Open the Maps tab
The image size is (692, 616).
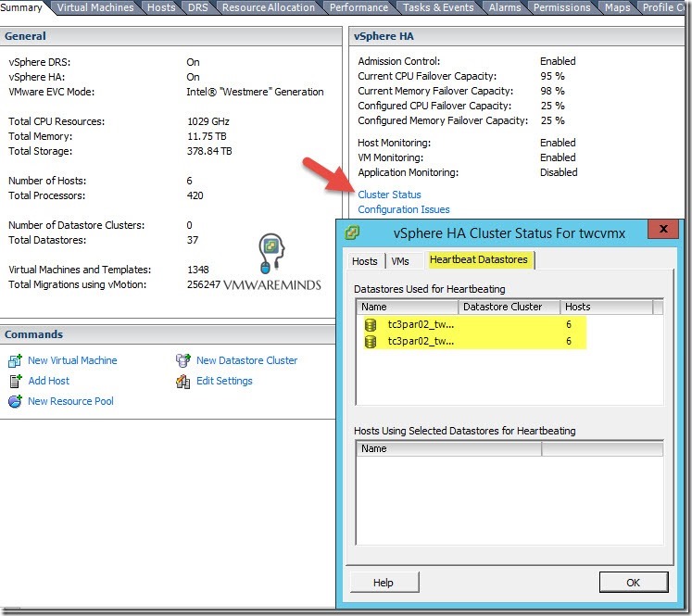(617, 7)
